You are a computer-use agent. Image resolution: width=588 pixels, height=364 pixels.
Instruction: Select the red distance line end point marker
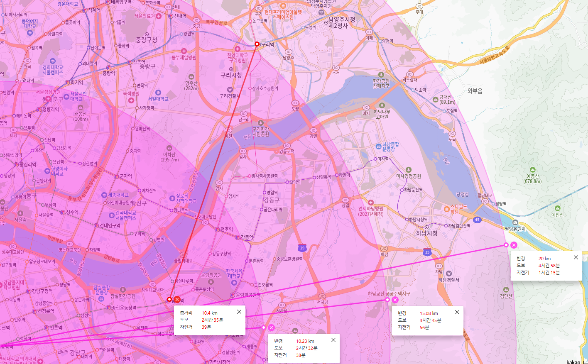[169, 299]
